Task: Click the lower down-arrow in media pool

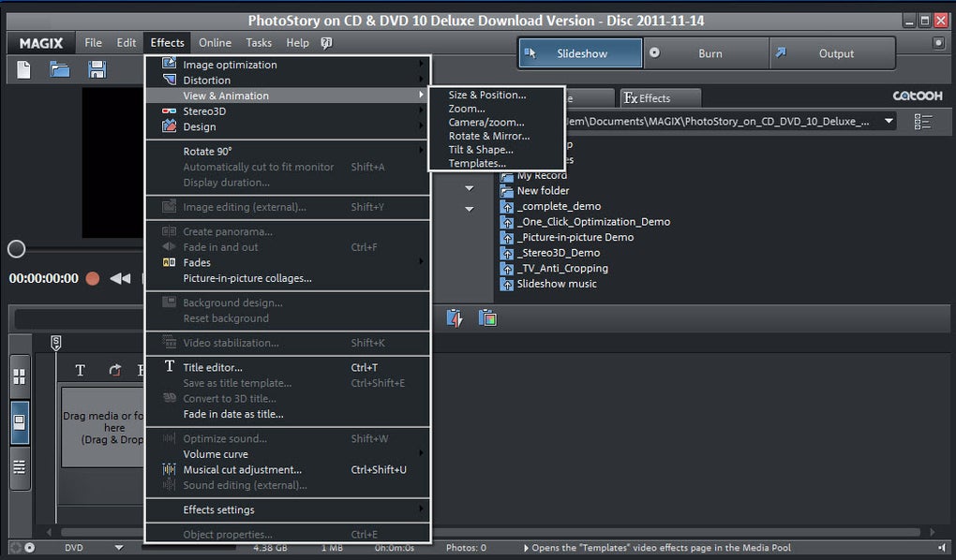Action: (470, 209)
